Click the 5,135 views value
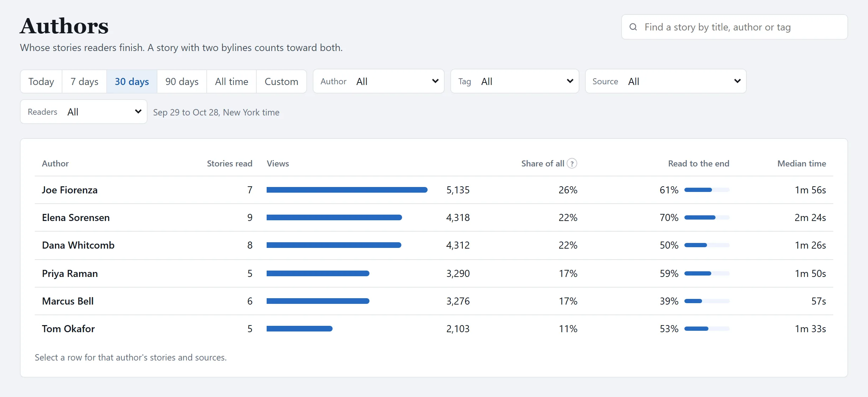The image size is (868, 397). click(458, 190)
